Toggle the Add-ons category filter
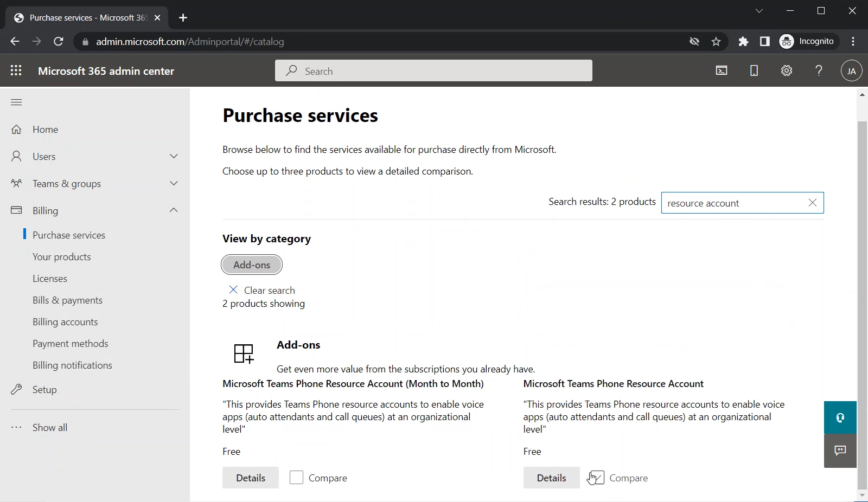 252,265
